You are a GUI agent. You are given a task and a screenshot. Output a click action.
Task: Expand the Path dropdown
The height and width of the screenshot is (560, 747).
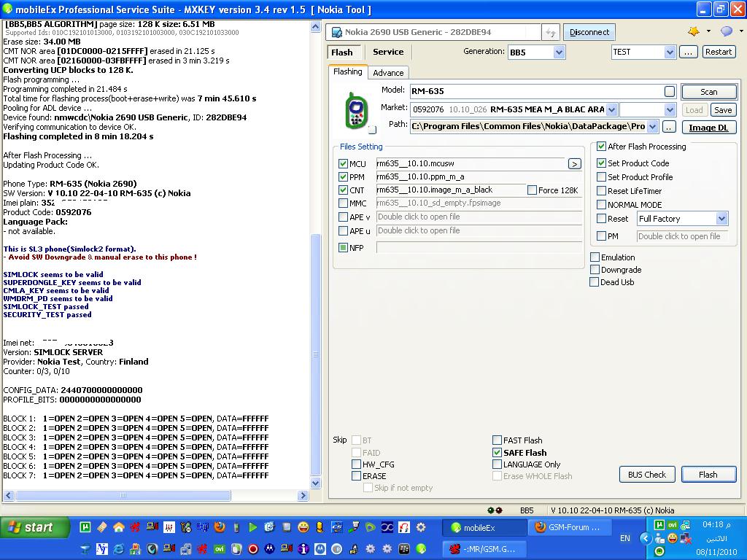coord(653,127)
